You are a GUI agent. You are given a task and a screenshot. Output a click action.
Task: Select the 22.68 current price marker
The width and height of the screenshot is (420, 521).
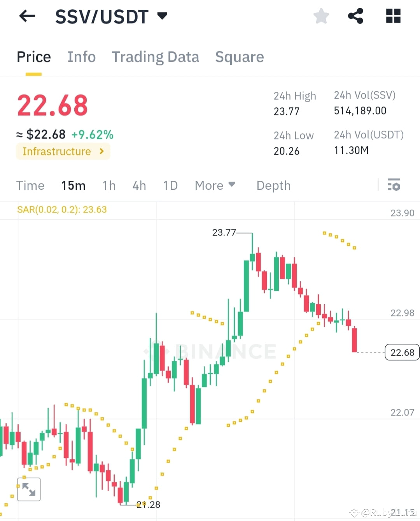[x=402, y=352]
